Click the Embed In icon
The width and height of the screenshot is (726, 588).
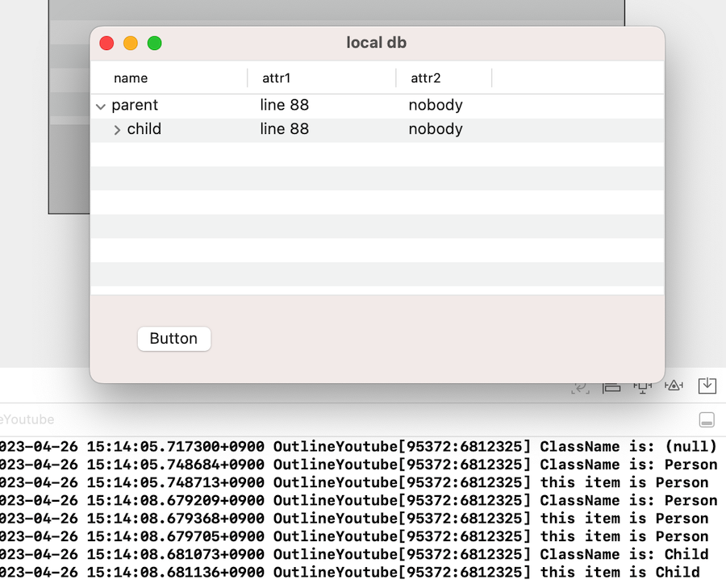point(707,386)
